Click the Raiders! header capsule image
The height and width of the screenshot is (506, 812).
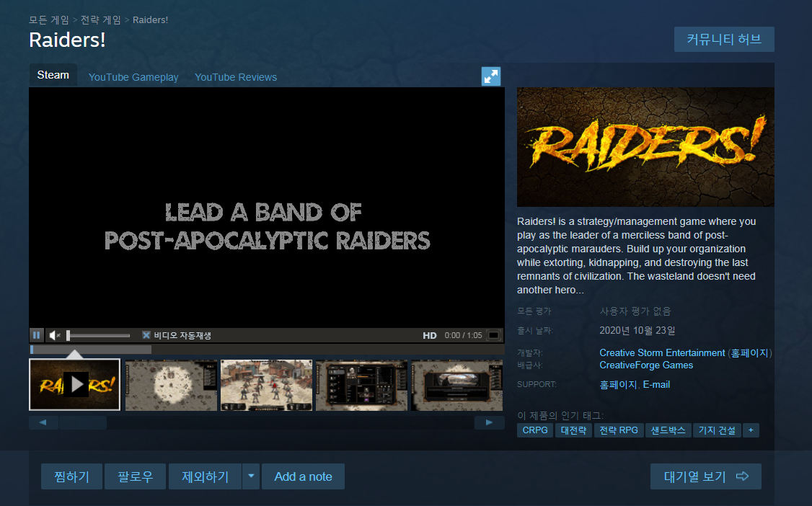coord(645,147)
